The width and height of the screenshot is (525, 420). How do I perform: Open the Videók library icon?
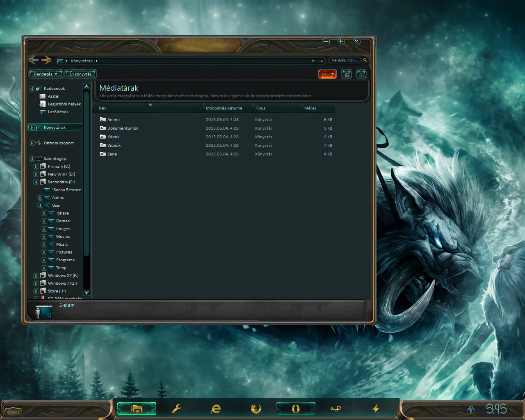click(103, 145)
